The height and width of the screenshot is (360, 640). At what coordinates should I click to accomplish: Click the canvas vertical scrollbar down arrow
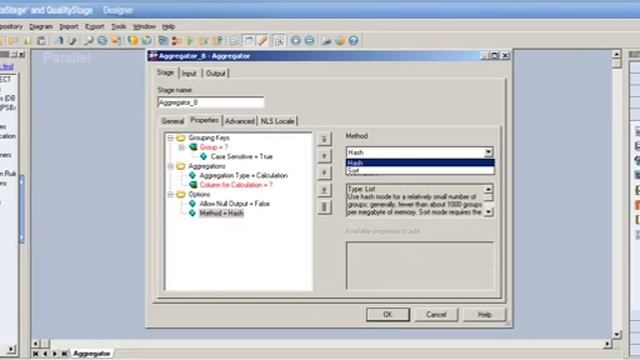617,334
